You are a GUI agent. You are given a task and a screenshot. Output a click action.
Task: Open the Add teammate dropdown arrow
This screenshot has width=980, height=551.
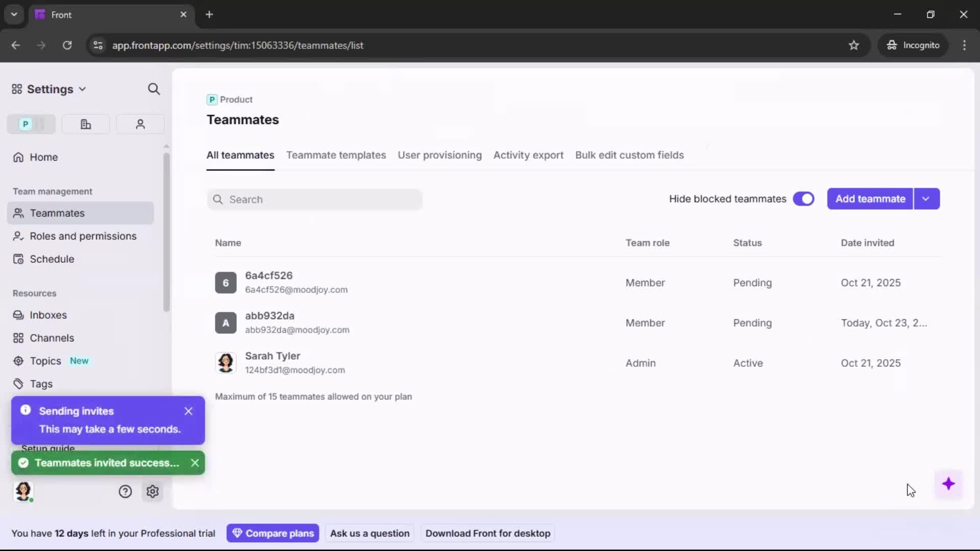(x=926, y=199)
